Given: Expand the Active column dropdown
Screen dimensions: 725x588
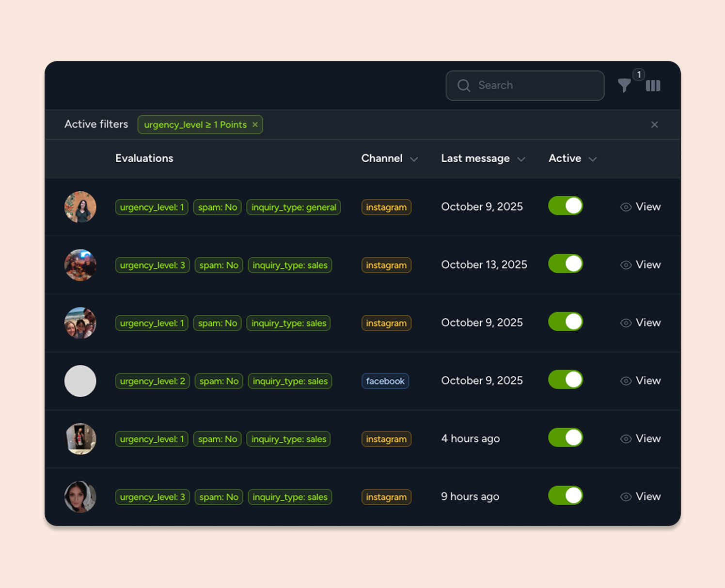Looking at the screenshot, I should pyautogui.click(x=592, y=159).
